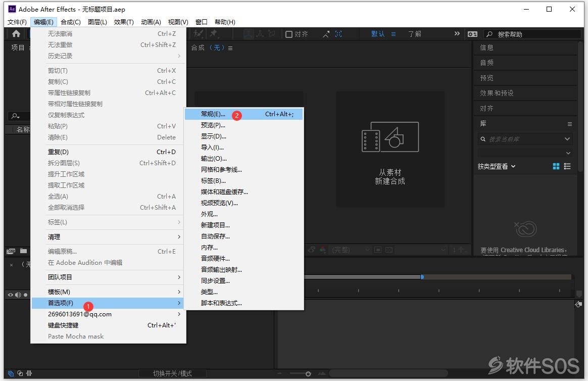Expand 模板(M) submenu
This screenshot has width=588, height=381.
(108, 292)
